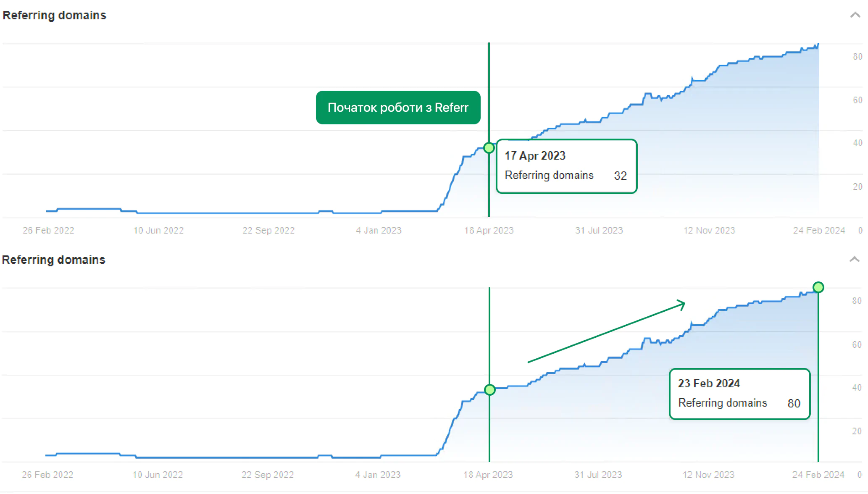Click '24 Feb 2024' on the top chart axis
Viewport: 868px width, 494px height.
point(819,230)
